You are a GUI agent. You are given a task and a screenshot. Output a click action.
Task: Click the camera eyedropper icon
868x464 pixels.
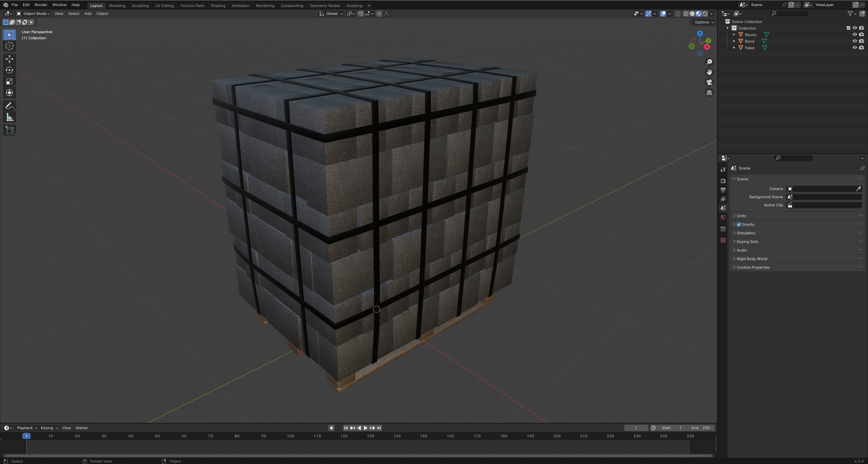pos(859,189)
